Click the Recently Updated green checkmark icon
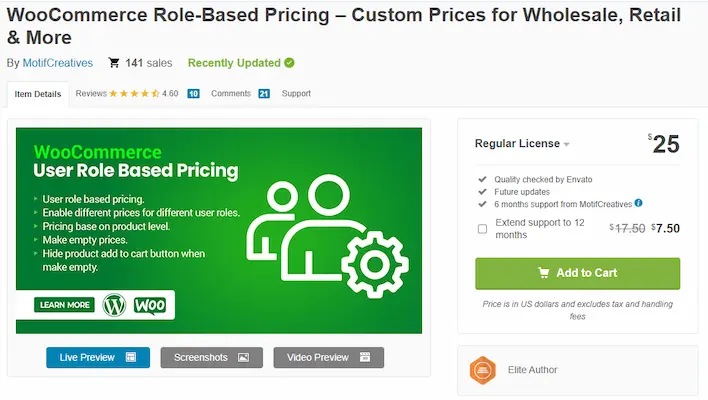Viewport: 708px width, 400px height. (x=289, y=63)
